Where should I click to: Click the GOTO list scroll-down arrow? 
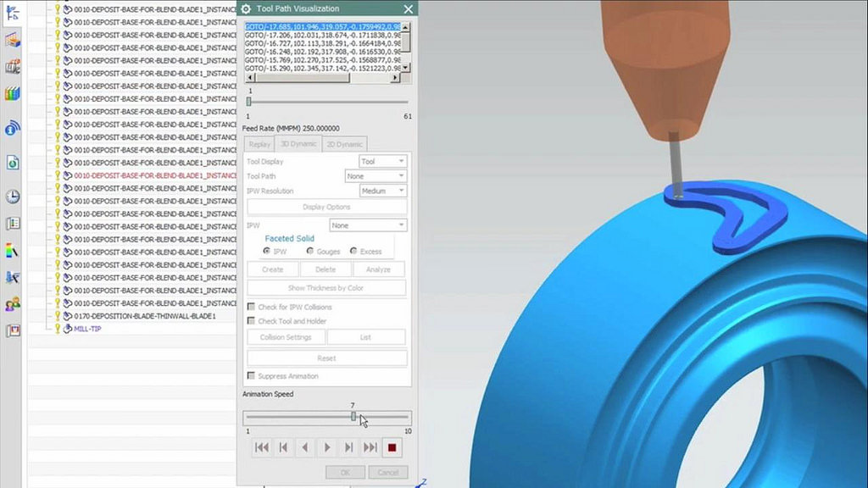[406, 68]
